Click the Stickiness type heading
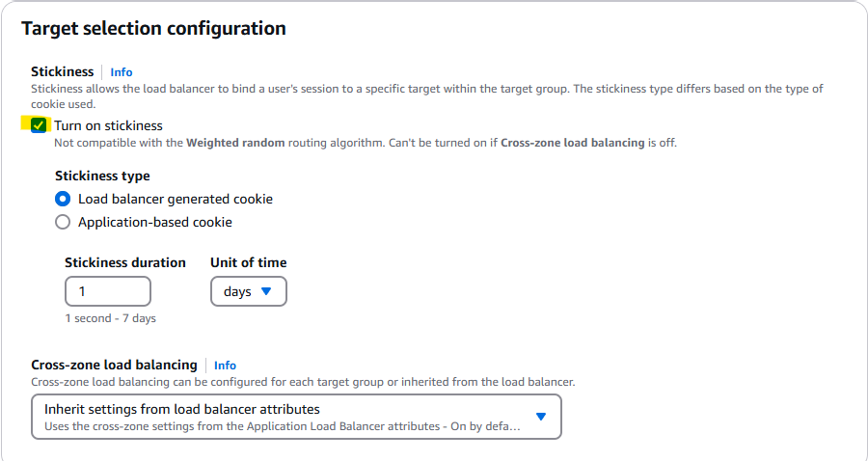The image size is (868, 461). coord(102,176)
